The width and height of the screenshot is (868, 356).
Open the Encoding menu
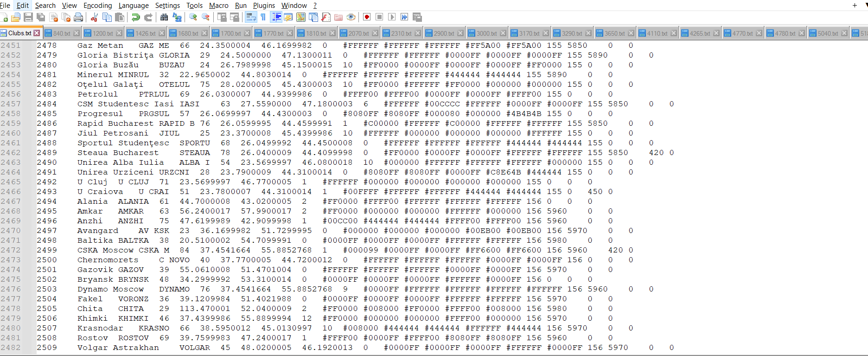point(98,6)
